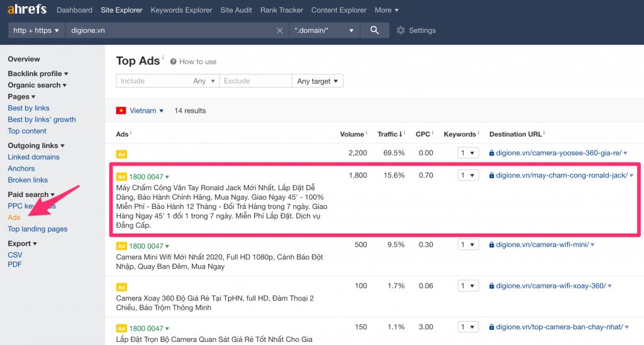Click the info icon beside Keywords column

click(479, 133)
